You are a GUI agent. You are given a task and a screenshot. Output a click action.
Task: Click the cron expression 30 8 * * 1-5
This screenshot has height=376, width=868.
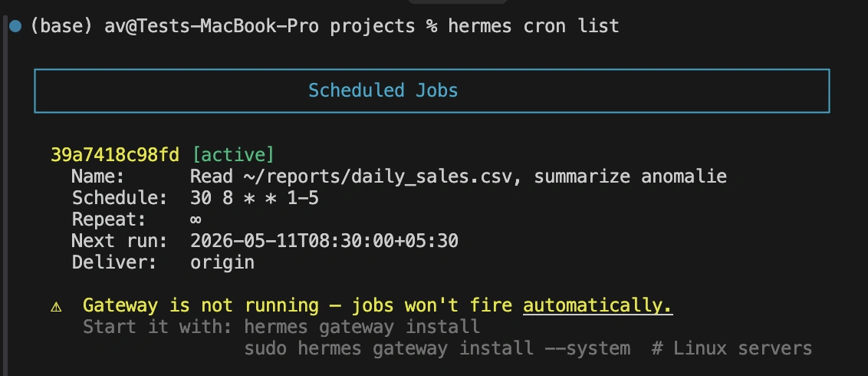tap(255, 198)
